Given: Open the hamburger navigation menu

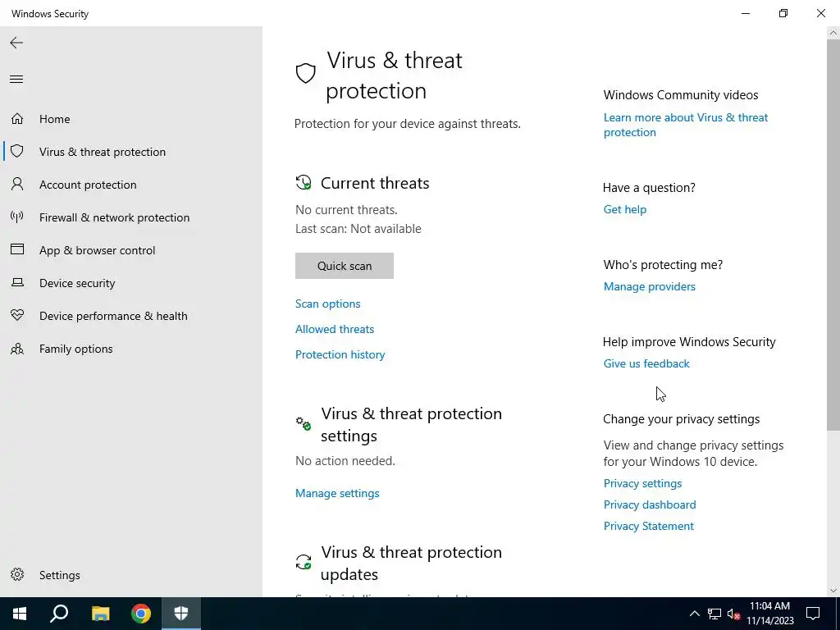Looking at the screenshot, I should pos(16,80).
